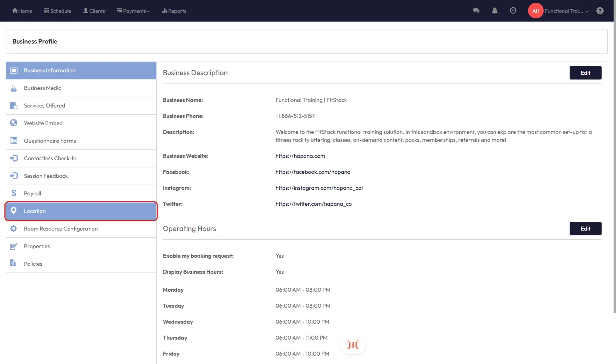Click the clock history icon
The width and height of the screenshot is (616, 364).
(x=513, y=11)
